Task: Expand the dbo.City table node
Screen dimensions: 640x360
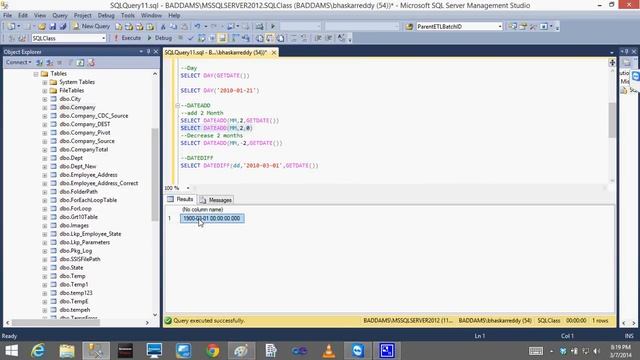Action: tap(45, 99)
